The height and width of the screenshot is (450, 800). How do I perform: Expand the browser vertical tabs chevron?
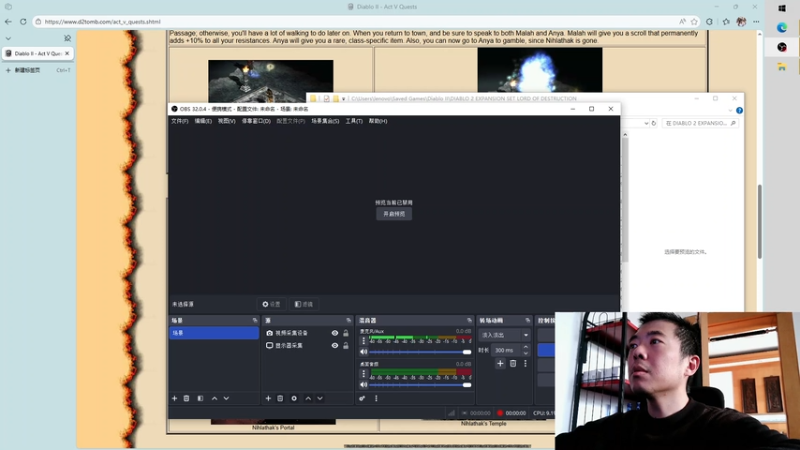coord(8,38)
